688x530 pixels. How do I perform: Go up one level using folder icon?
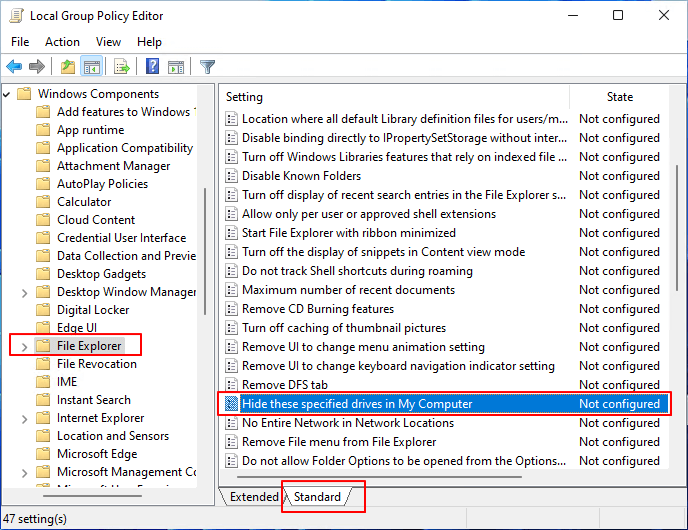point(67,67)
